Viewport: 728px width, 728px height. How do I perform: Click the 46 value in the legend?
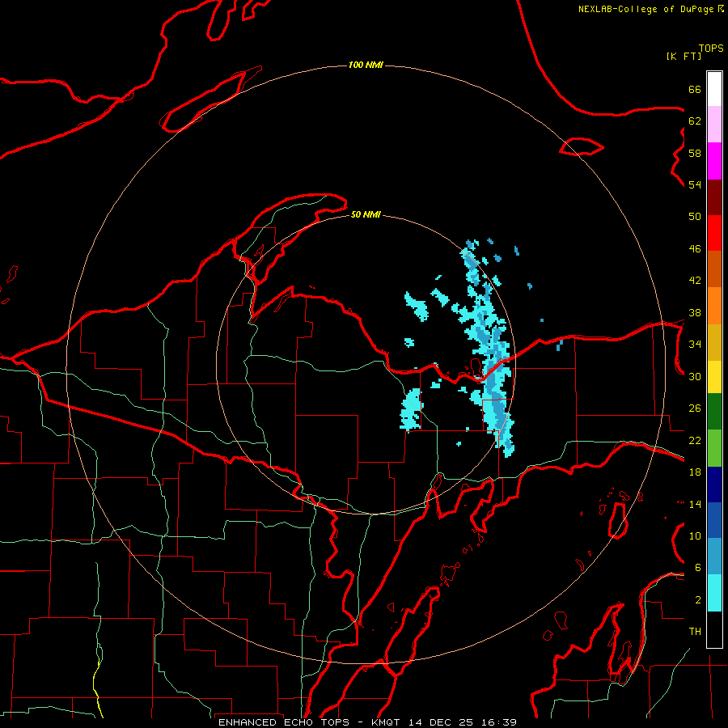pos(695,249)
